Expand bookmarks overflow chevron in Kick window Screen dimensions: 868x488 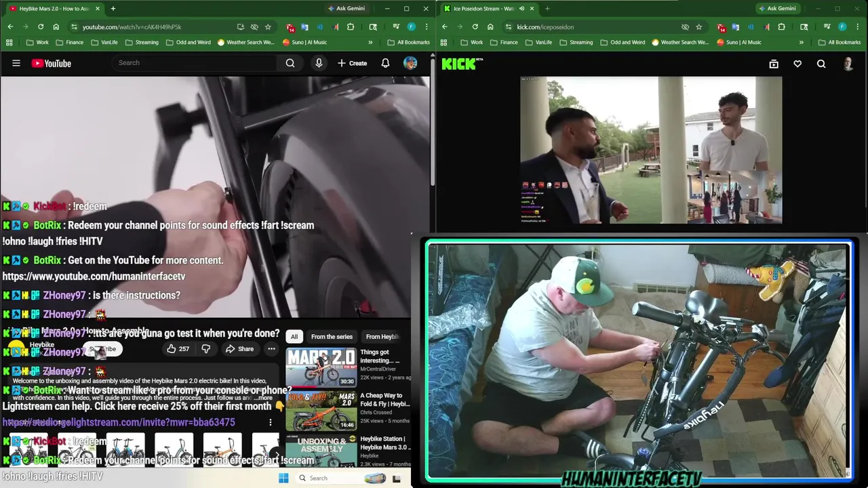pyautogui.click(x=801, y=42)
